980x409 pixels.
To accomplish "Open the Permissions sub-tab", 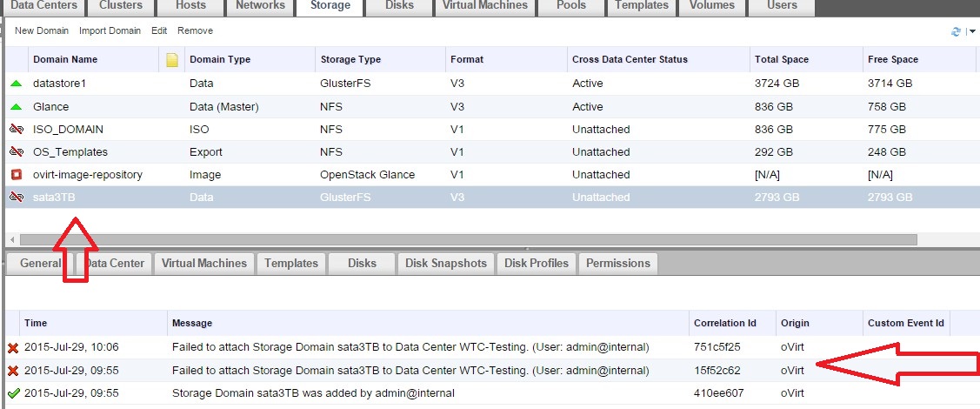I will (x=617, y=263).
